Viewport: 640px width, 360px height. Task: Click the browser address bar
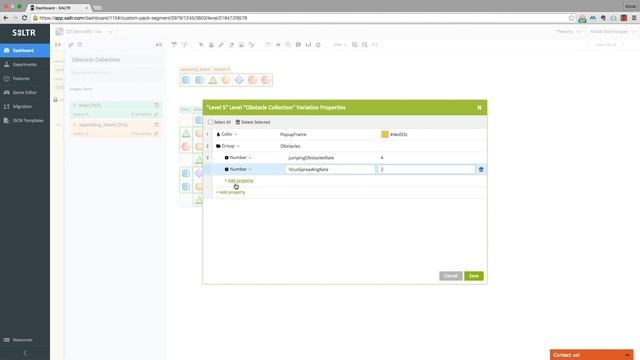[x=302, y=18]
